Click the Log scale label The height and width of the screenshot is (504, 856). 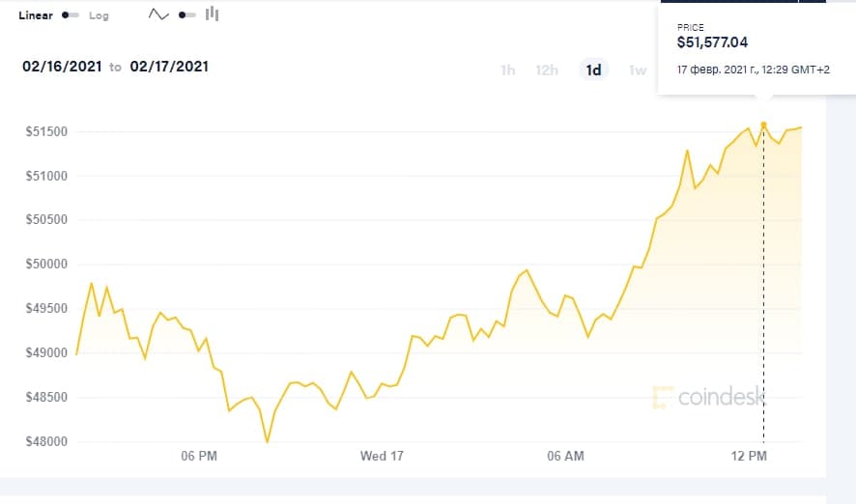[x=99, y=15]
